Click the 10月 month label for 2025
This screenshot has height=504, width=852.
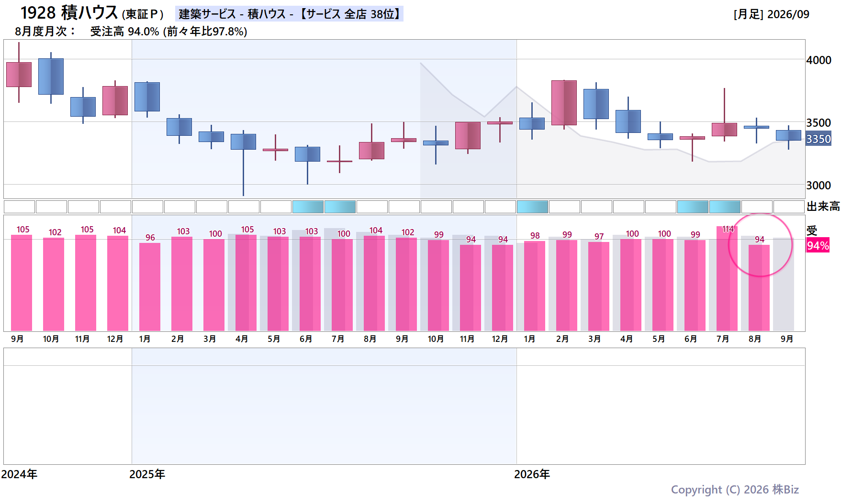(436, 339)
